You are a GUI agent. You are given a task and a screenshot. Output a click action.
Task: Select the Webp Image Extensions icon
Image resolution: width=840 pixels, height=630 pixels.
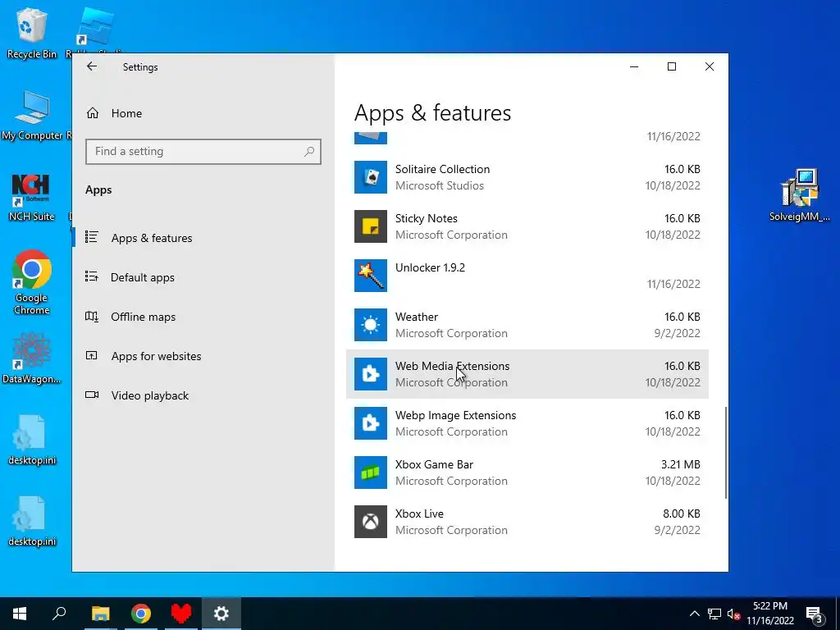(x=371, y=423)
